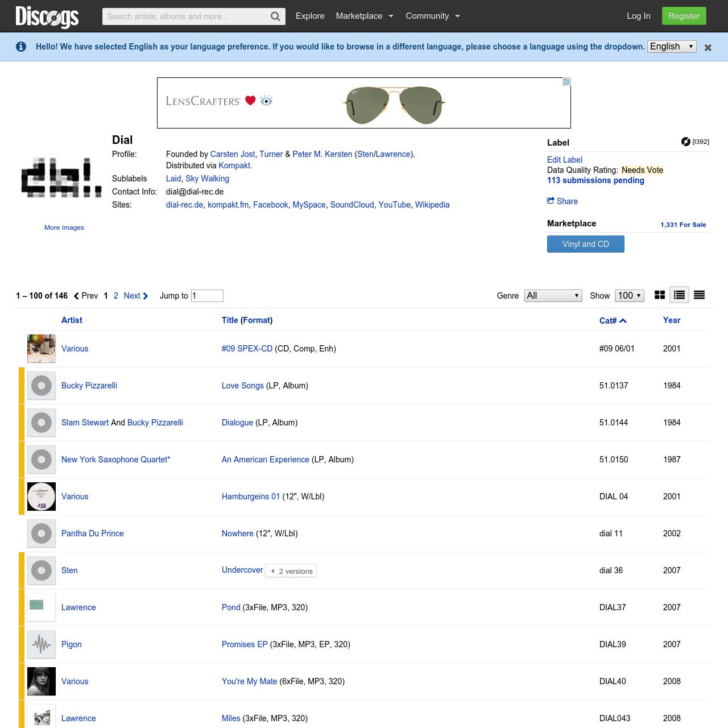Click the Jump to page input field
The width and height of the screenshot is (728, 728).
point(207,296)
